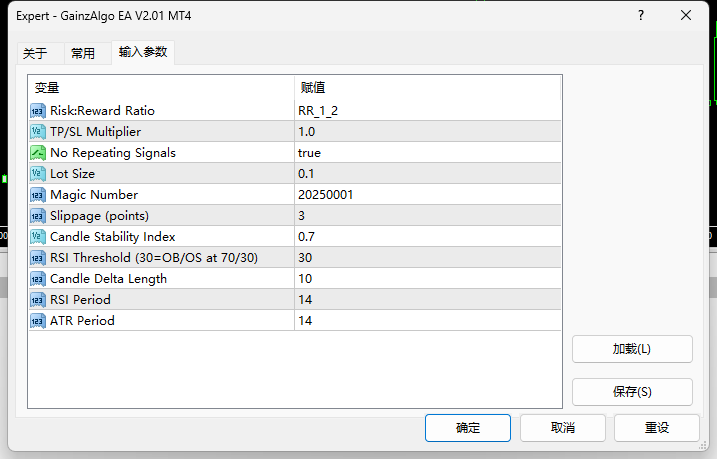The image size is (717, 459).
Task: Click the icon next to RSI Threshold row
Action: (38, 258)
